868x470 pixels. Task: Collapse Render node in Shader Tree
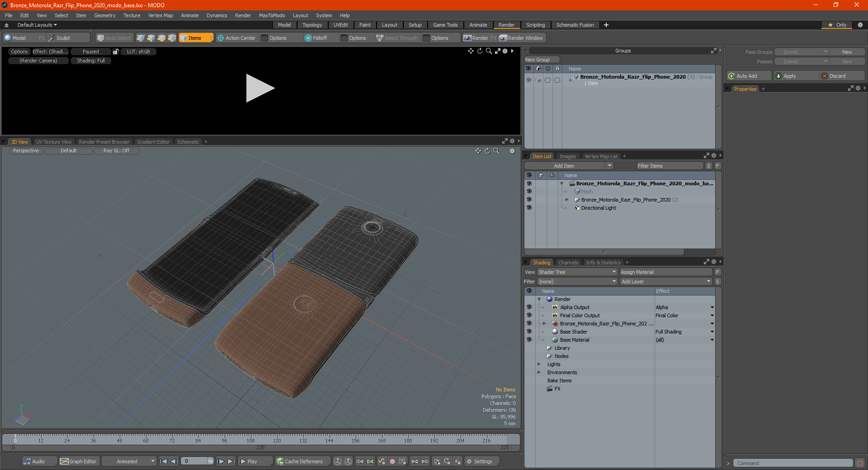click(539, 299)
